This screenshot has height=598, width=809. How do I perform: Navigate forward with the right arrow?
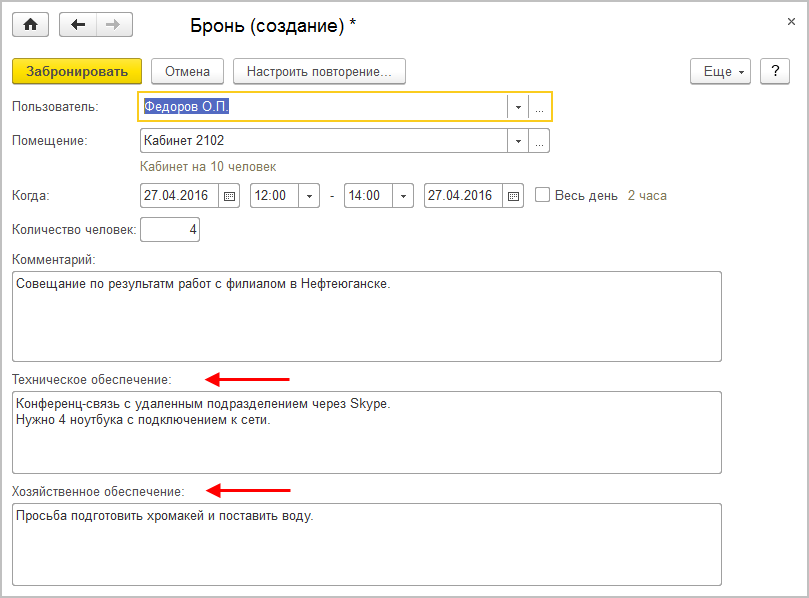click(114, 25)
